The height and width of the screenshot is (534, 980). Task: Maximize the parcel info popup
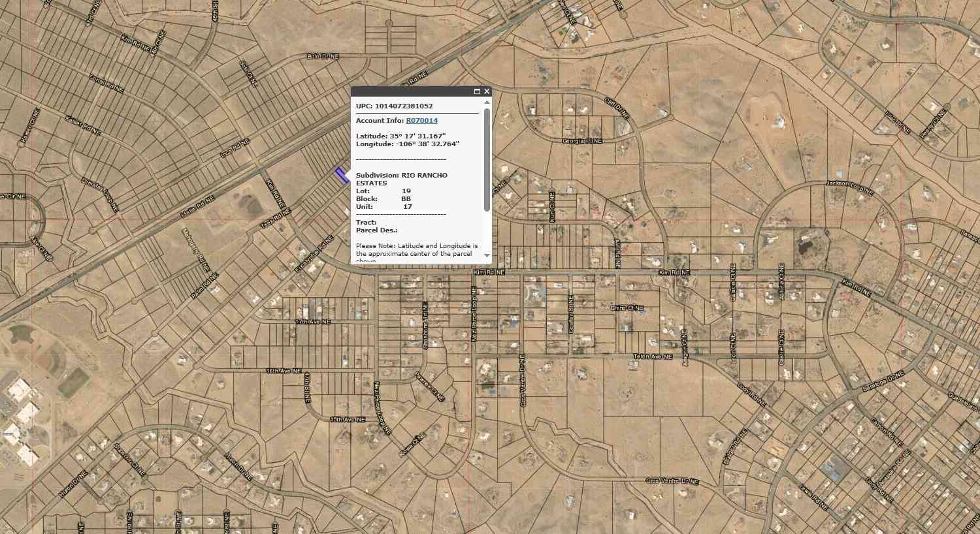477,91
